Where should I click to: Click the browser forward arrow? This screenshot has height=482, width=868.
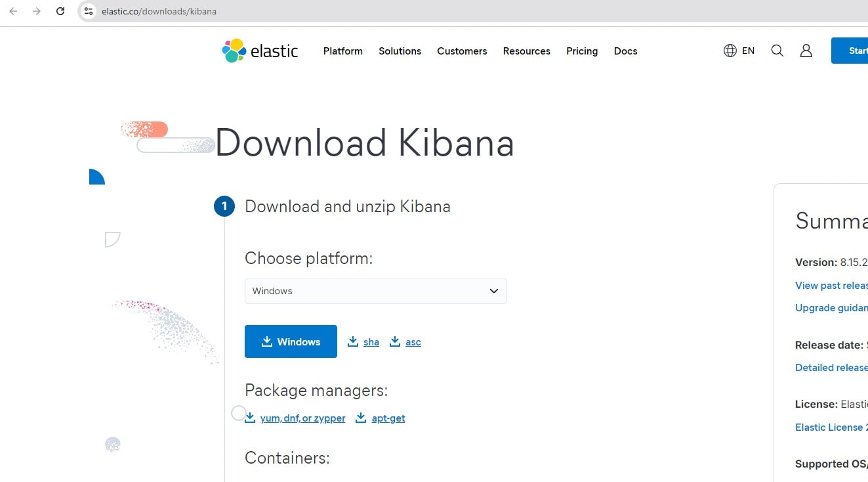click(37, 11)
